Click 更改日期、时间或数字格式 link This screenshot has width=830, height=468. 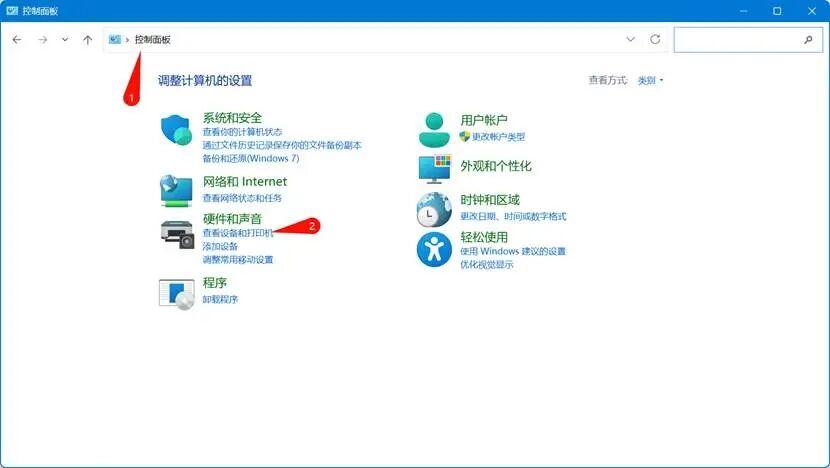point(513,216)
